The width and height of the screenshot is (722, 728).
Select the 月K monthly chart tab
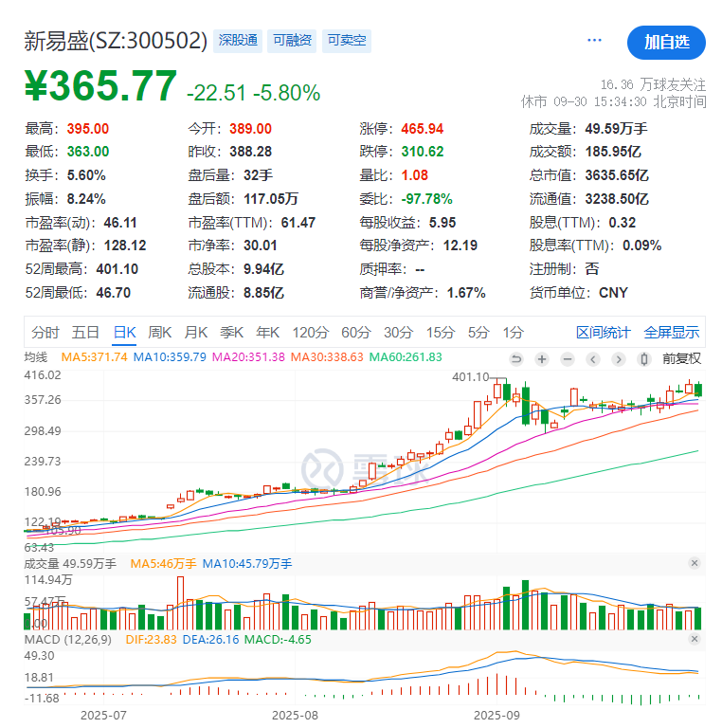click(196, 333)
